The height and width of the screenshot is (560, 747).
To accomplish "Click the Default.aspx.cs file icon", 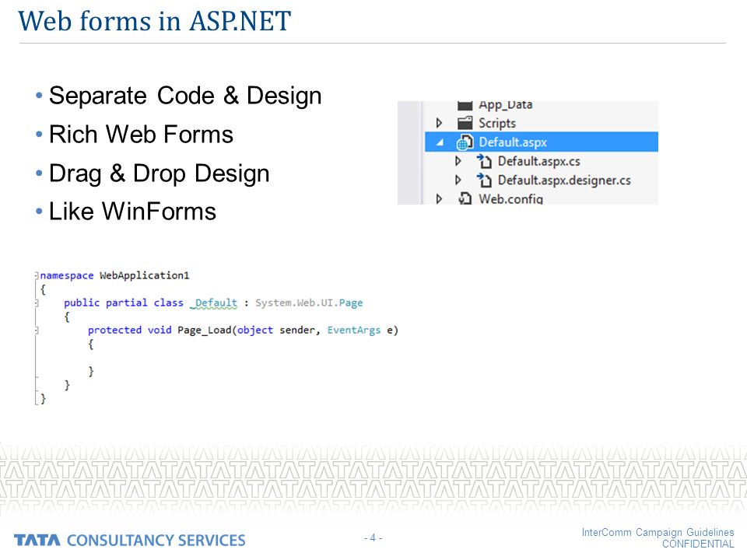I will click(x=484, y=162).
